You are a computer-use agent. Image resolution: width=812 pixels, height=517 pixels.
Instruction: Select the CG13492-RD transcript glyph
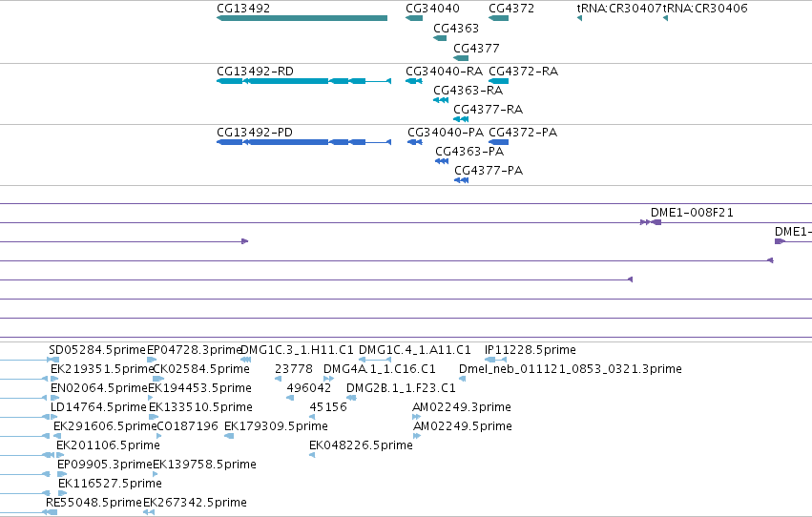[303, 81]
